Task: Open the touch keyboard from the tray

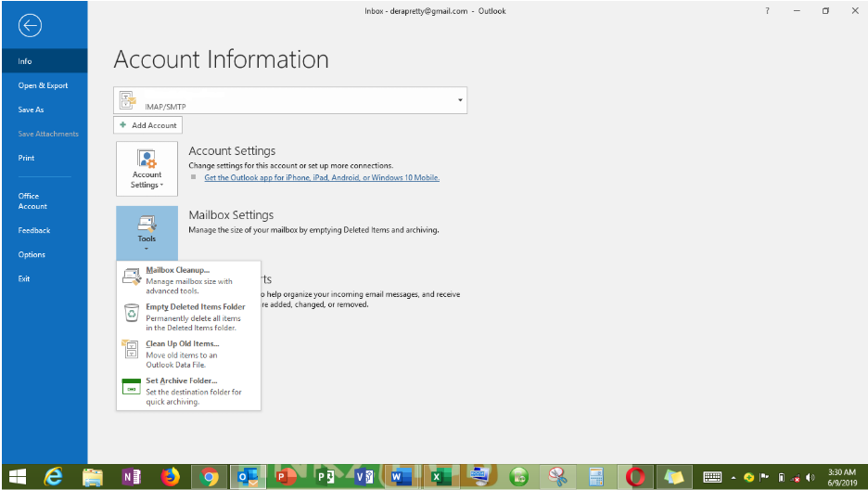Action: 712,477
